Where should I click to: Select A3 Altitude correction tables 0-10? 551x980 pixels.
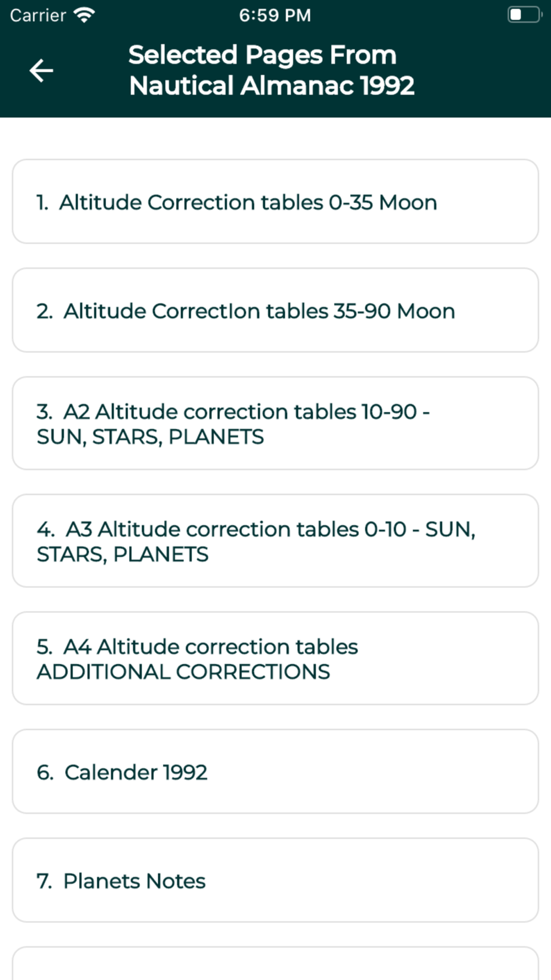click(x=275, y=541)
